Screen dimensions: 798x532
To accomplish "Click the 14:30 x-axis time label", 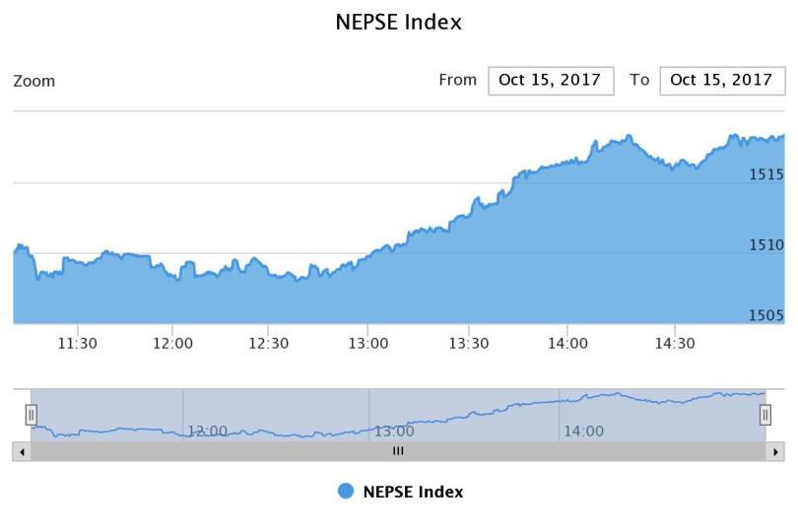I will point(674,343).
